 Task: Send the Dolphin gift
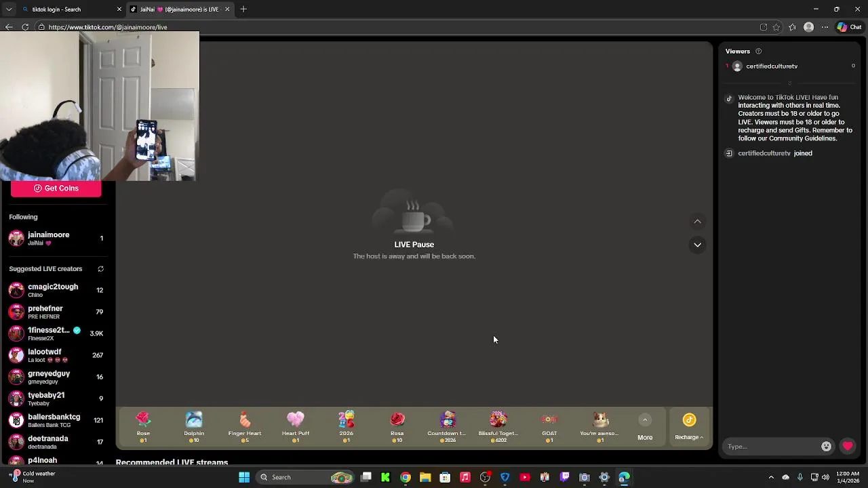tap(194, 427)
